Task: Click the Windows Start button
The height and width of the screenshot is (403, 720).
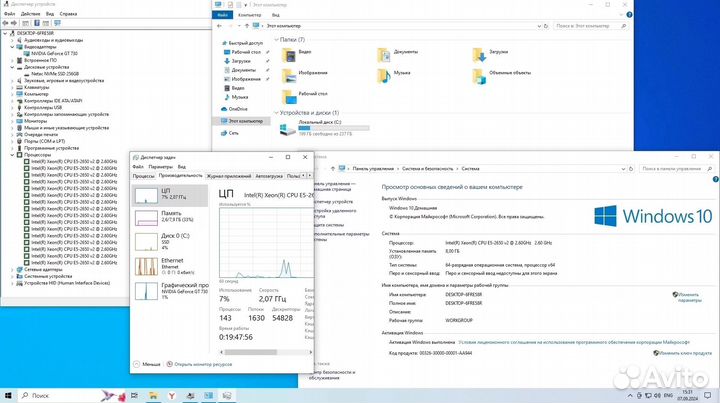Action: coord(11,394)
